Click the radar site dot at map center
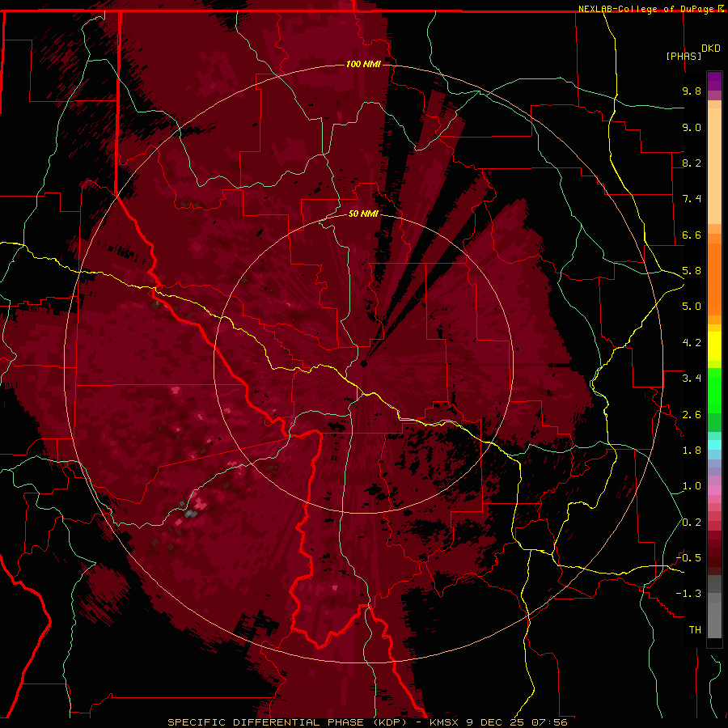728x728 pixels. pos(364,363)
